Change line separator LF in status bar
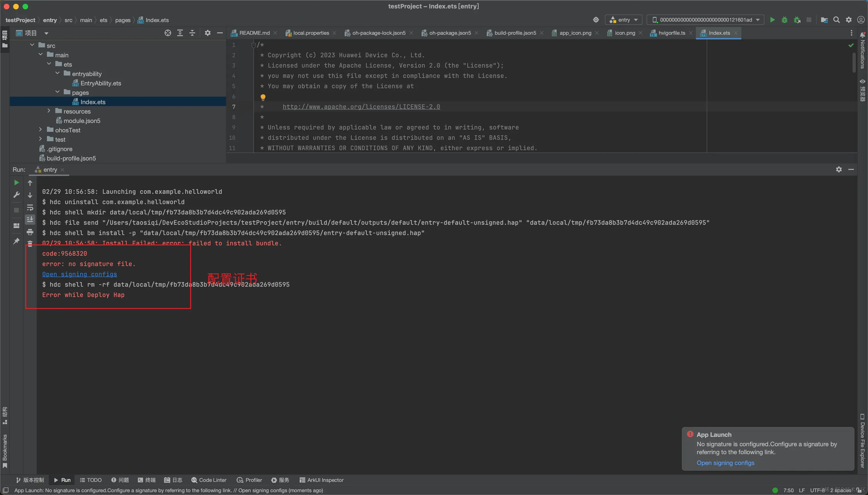Screen dimensions: 868x495 click(802, 490)
